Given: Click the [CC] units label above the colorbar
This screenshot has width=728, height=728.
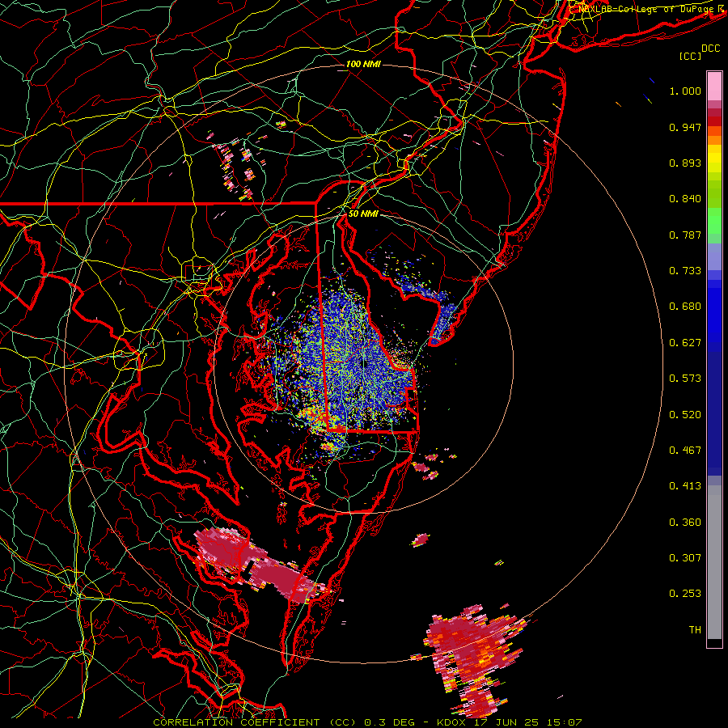Looking at the screenshot, I should [690, 56].
